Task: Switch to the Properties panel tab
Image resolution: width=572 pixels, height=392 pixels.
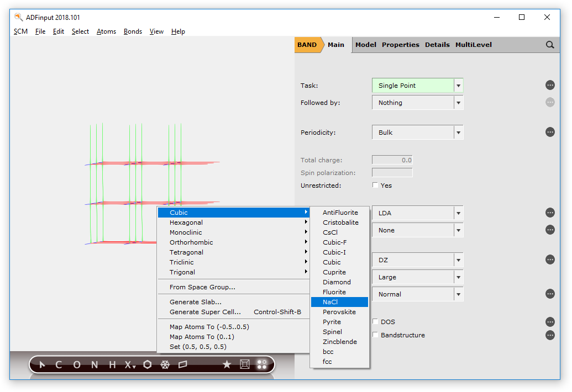Action: tap(401, 45)
